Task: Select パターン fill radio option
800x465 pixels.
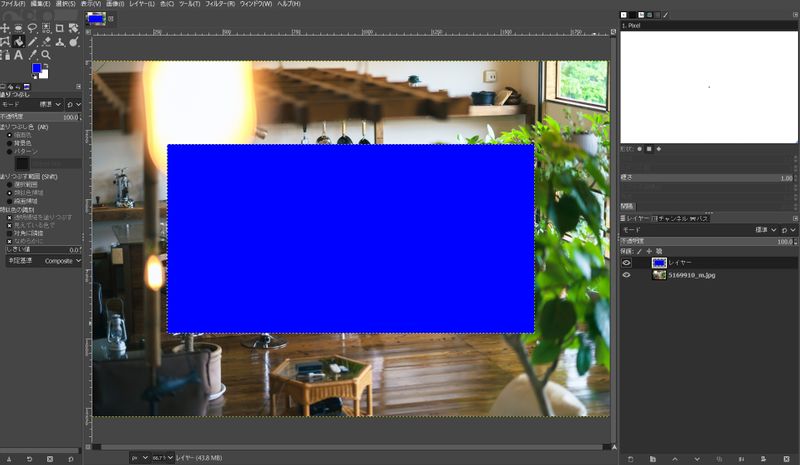Action: [10, 152]
